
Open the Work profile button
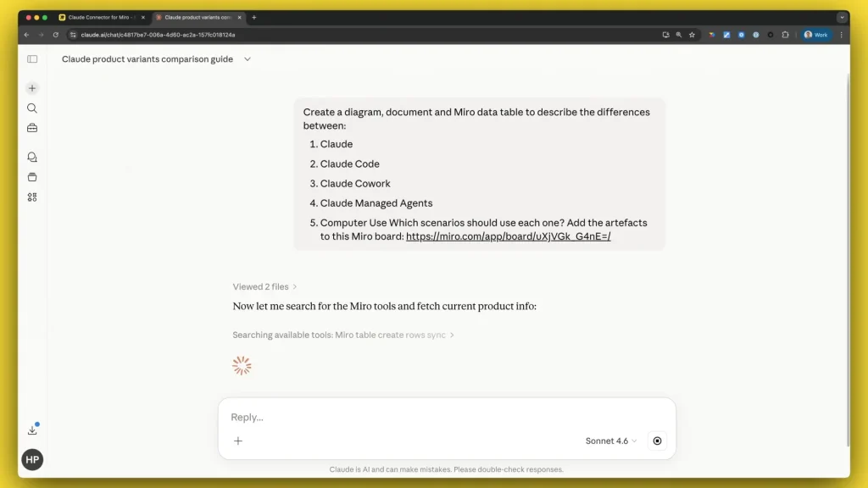tap(816, 35)
